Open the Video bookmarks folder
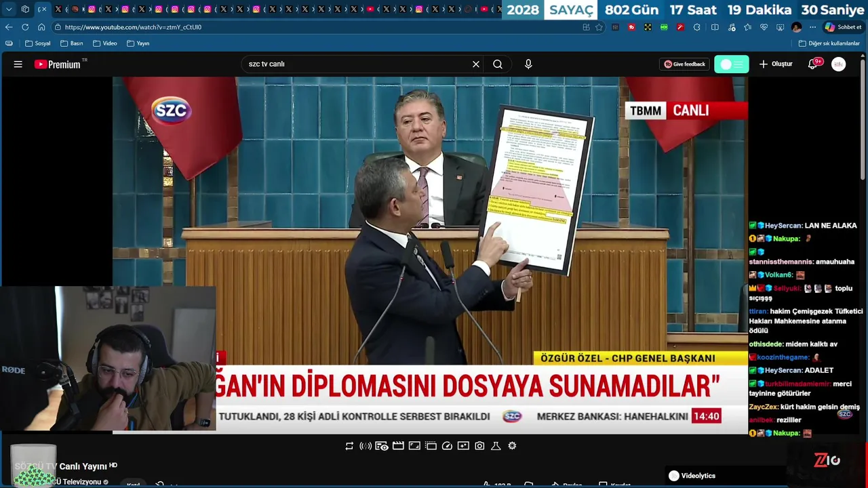The height and width of the screenshot is (488, 868). coord(105,43)
